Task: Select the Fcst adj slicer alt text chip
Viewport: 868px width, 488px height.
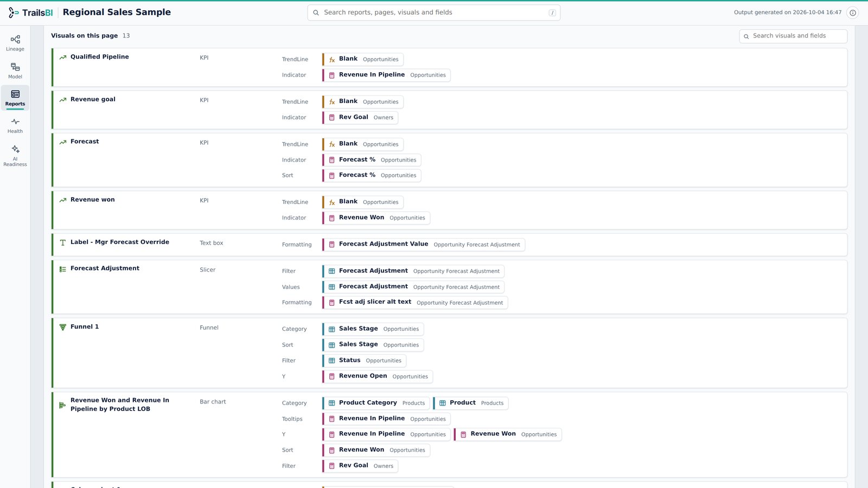Action: click(x=416, y=303)
